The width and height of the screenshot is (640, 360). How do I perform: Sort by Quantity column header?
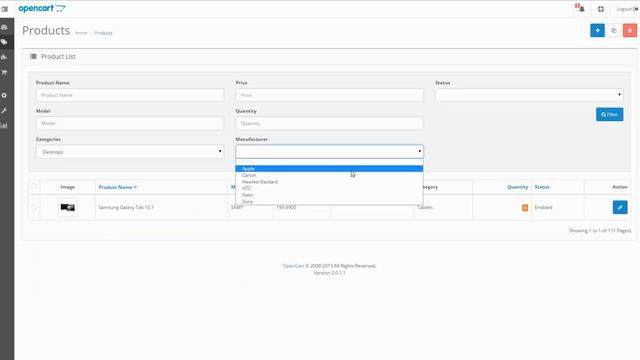tap(518, 187)
